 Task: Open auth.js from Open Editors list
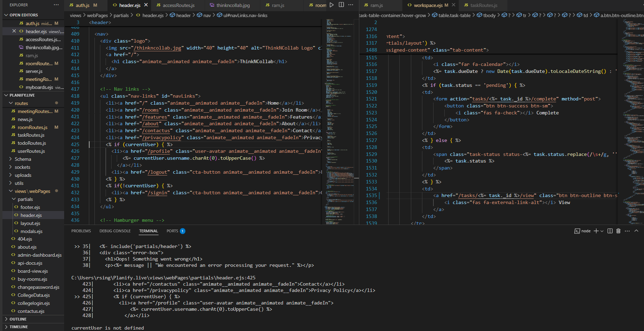[x=33, y=23]
